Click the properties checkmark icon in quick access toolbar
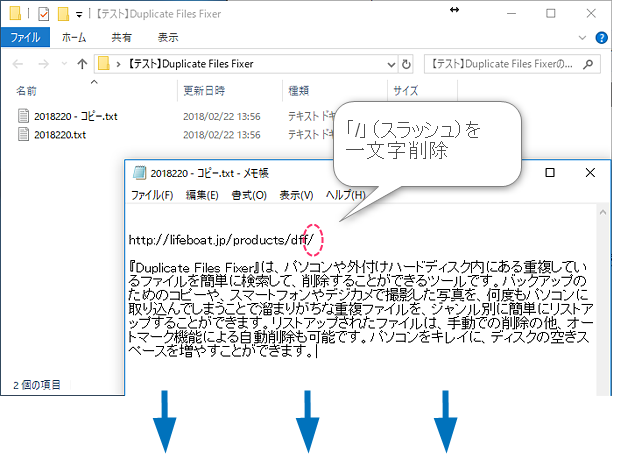The height and width of the screenshot is (458, 617). (x=43, y=14)
